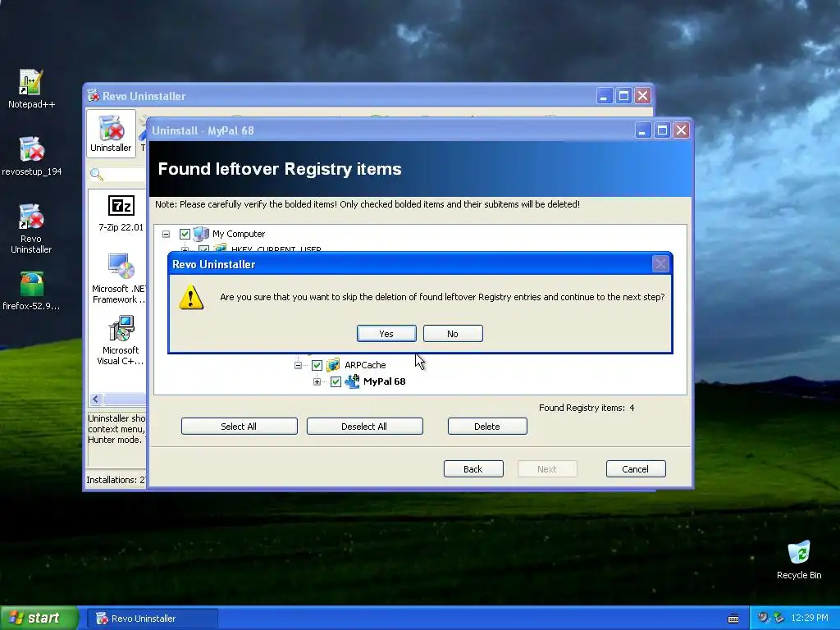Minimize the main Revo Uninstaller window
The width and height of the screenshot is (840, 630).
pos(605,96)
